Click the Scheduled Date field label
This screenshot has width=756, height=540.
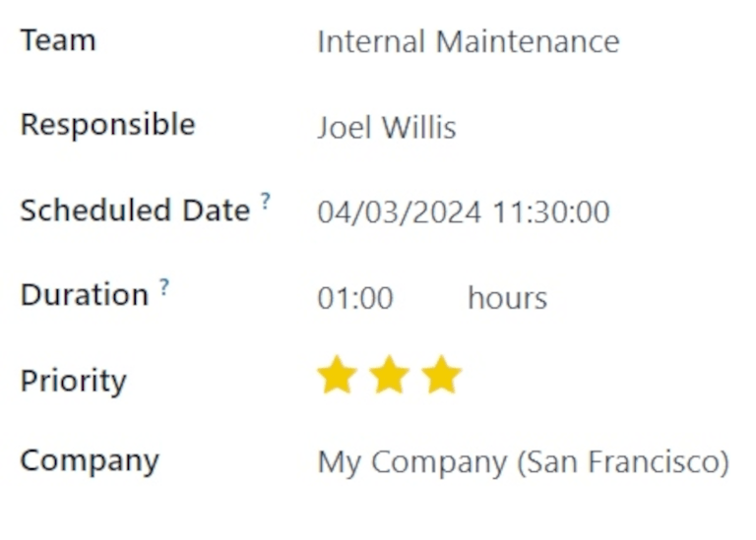(x=135, y=211)
